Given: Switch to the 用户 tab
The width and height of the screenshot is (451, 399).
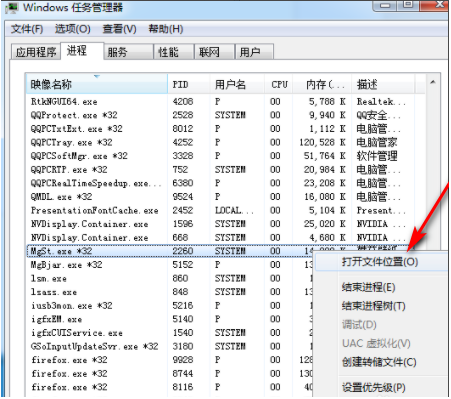Looking at the screenshot, I should tap(254, 52).
